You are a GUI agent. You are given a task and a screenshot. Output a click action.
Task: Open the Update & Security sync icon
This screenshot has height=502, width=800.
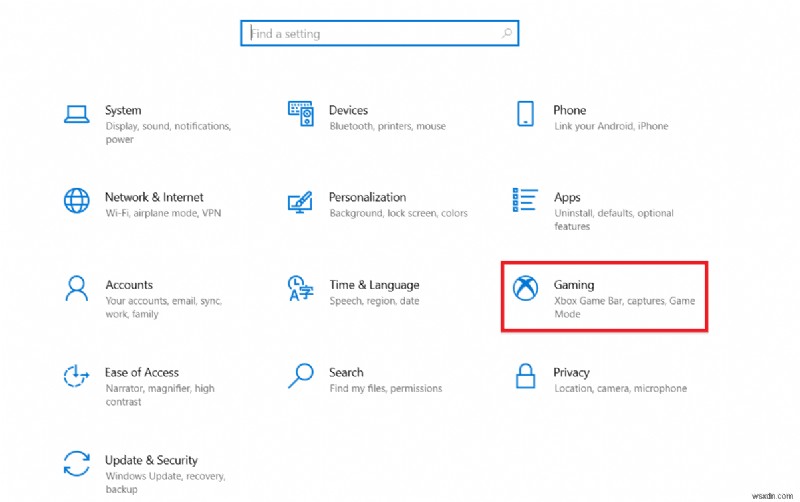(x=77, y=463)
